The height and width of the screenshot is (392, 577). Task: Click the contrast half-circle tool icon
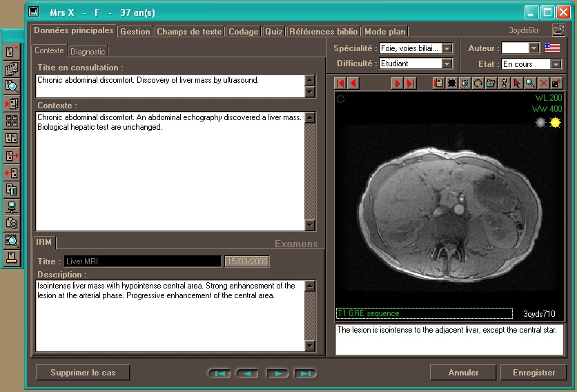click(x=464, y=84)
